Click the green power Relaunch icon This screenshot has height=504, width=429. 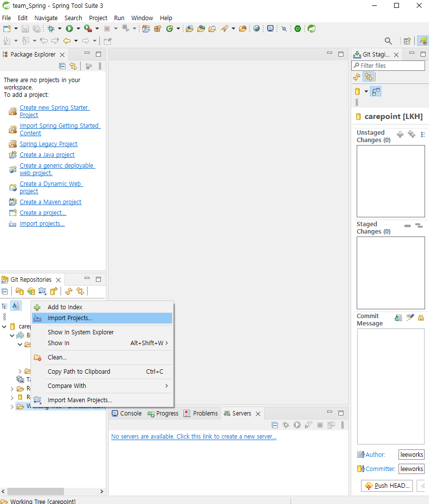click(298, 29)
